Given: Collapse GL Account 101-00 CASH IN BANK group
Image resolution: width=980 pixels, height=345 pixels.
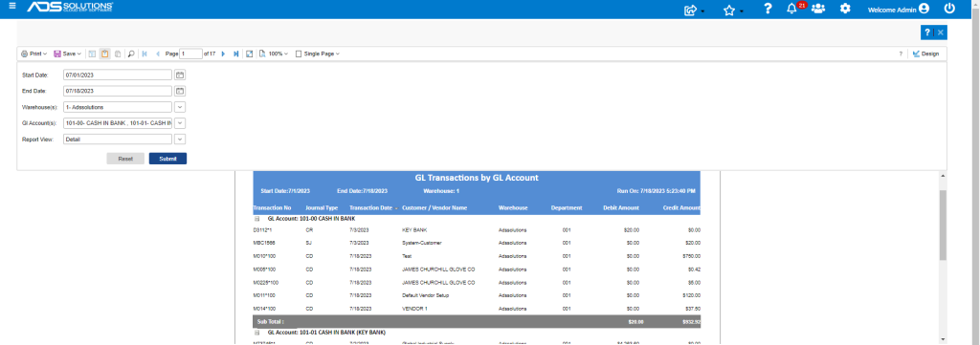Looking at the screenshot, I should click(256, 219).
